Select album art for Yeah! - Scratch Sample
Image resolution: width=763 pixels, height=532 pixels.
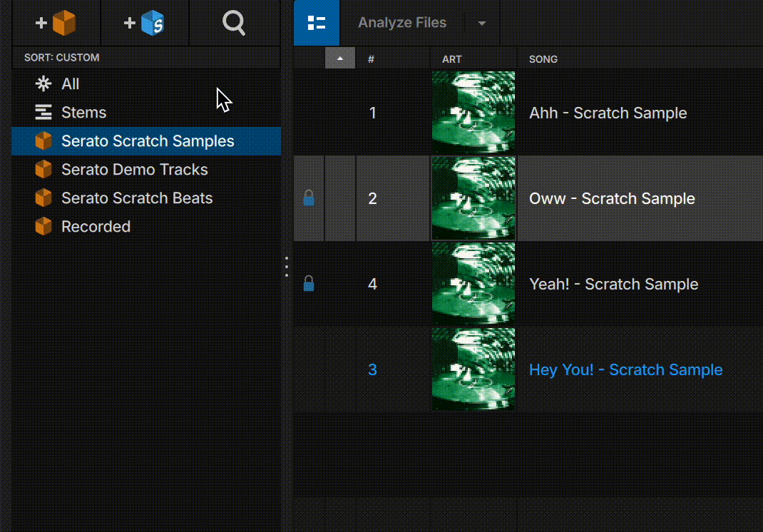473,284
